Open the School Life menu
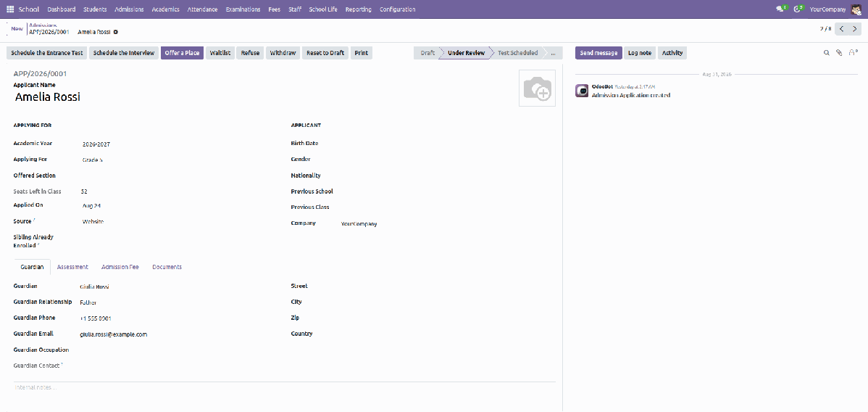The height and width of the screenshot is (412, 868). coord(323,9)
